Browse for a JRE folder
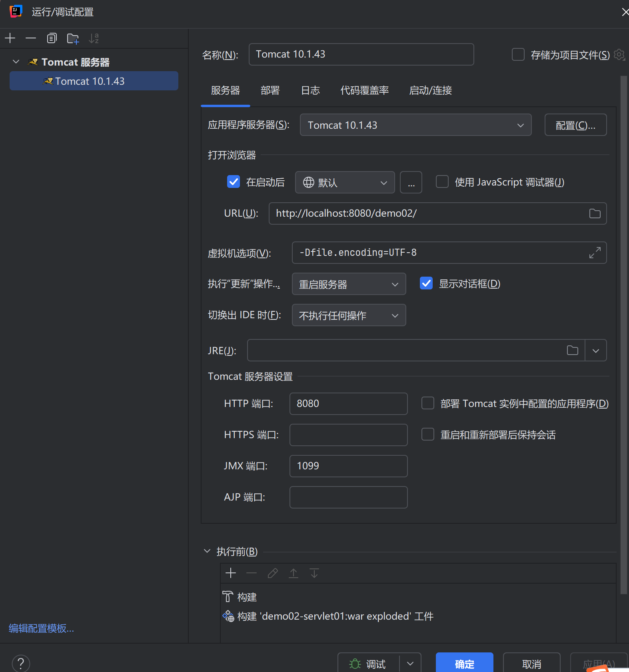629x672 pixels. point(573,350)
